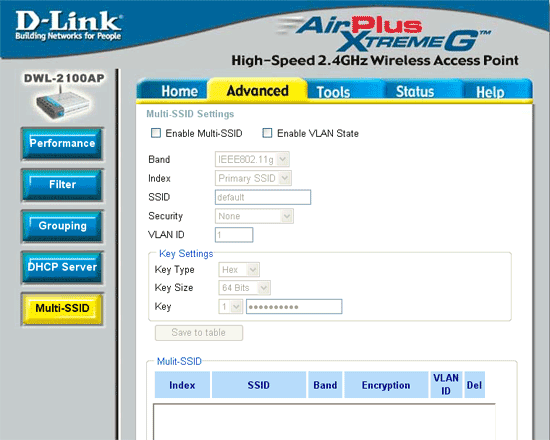The height and width of the screenshot is (440, 550).
Task: Open the Help tab
Action: [490, 92]
